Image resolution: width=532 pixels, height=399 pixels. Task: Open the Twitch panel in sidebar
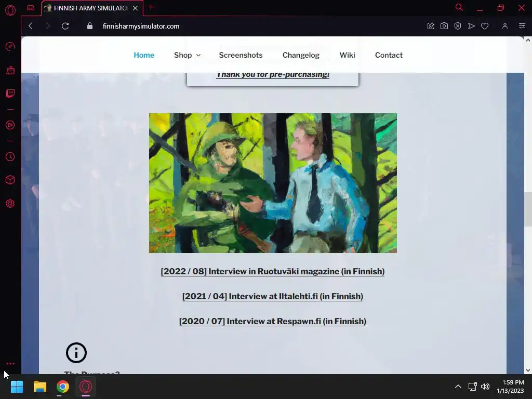10,94
